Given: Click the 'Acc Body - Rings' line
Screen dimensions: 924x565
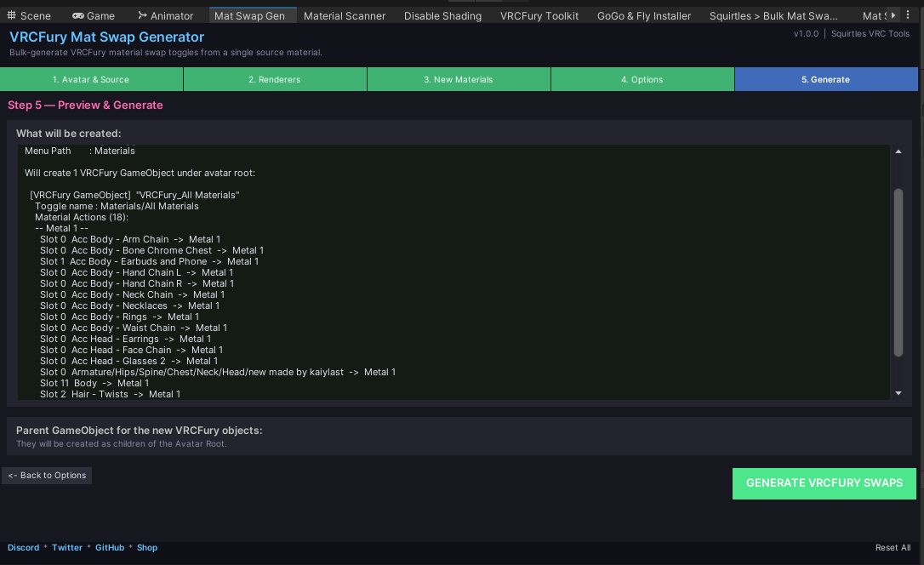Looking at the screenshot, I should point(120,317).
